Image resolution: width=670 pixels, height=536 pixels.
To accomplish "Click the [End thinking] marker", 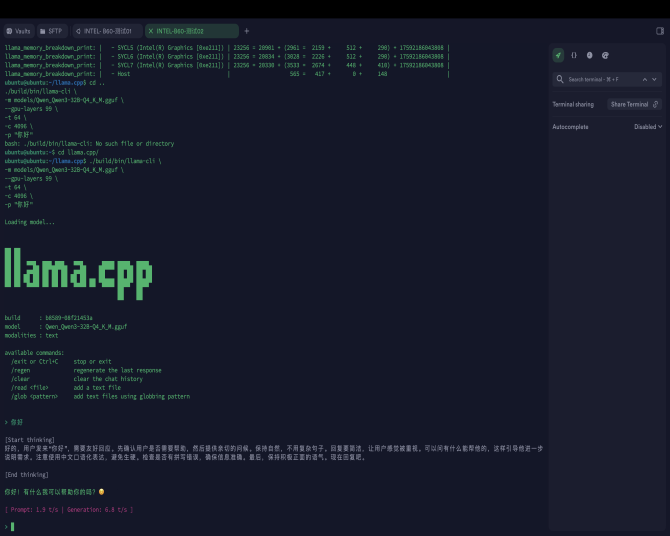I will [x=26, y=475].
